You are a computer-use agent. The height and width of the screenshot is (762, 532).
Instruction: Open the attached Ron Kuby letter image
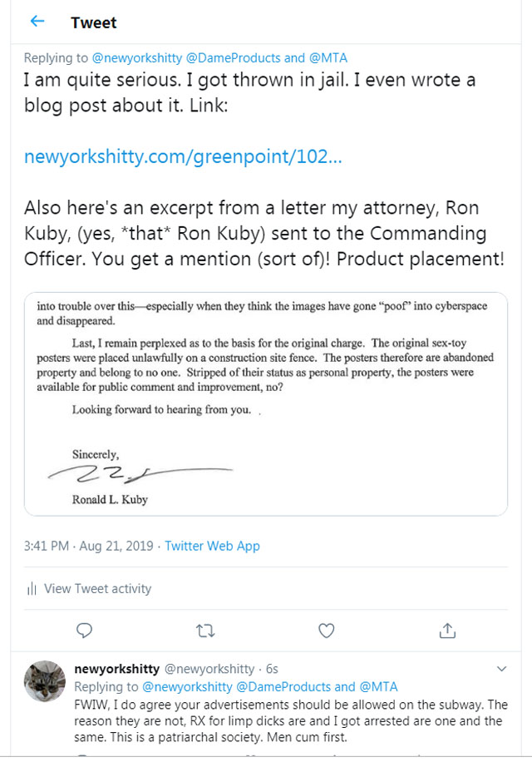click(x=265, y=403)
